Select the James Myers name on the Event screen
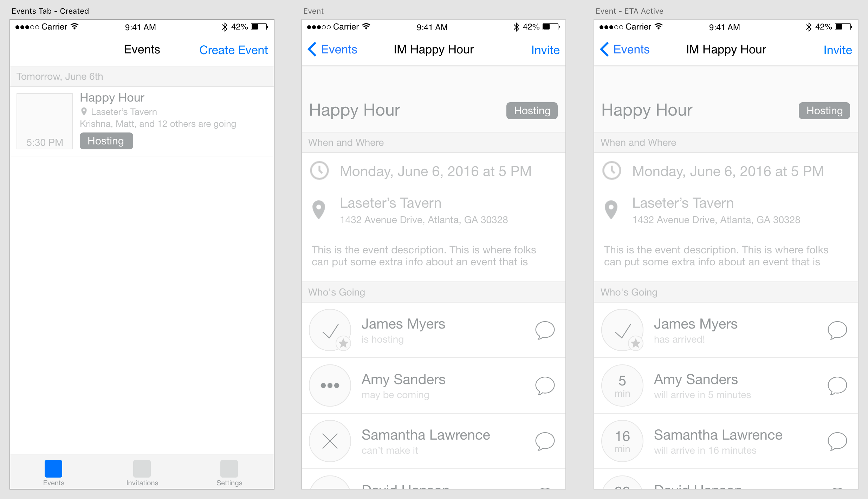 tap(403, 324)
